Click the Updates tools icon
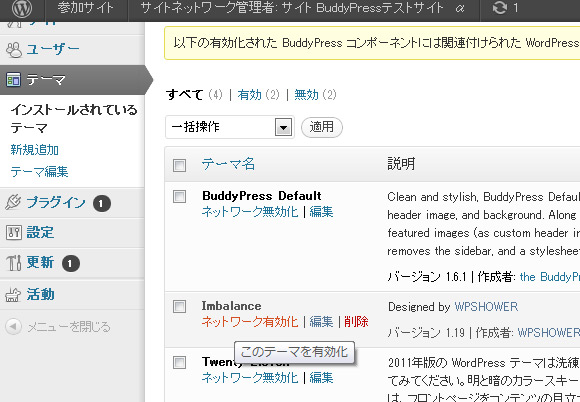 pos(14,263)
